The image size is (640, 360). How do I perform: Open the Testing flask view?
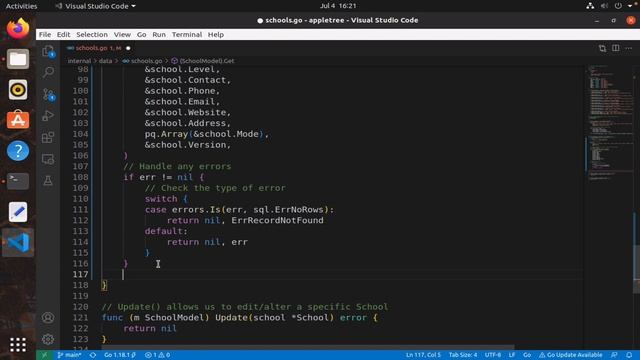48,180
